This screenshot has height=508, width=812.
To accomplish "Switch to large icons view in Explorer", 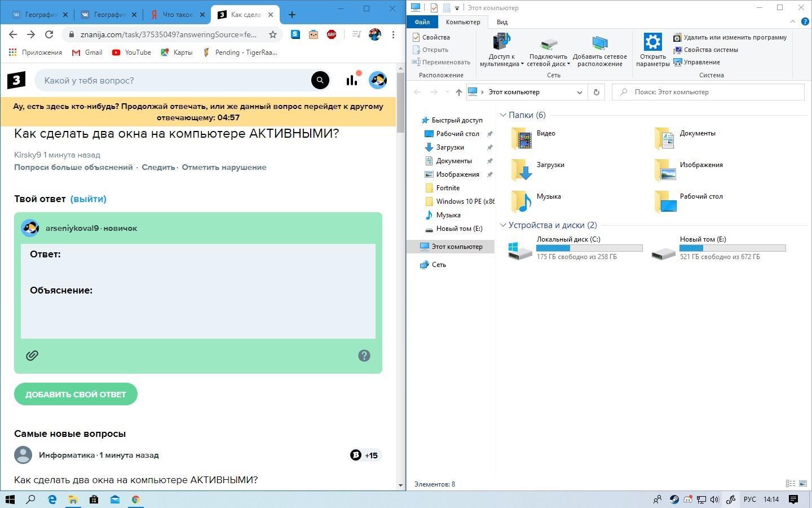I will (802, 484).
